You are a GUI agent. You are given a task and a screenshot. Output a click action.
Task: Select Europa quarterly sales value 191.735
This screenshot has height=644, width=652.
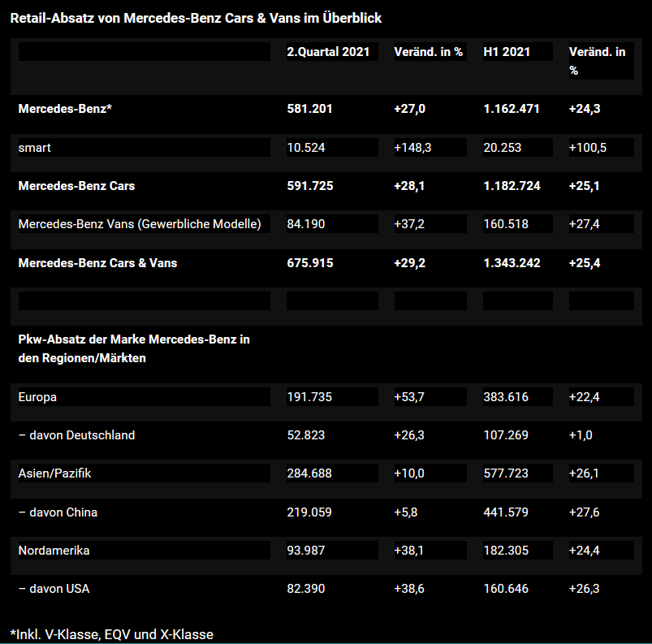309,396
